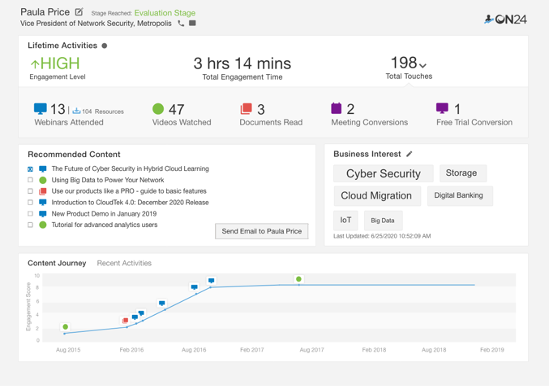
Task: Click the 47 Videos Watched count
Action: coord(176,110)
